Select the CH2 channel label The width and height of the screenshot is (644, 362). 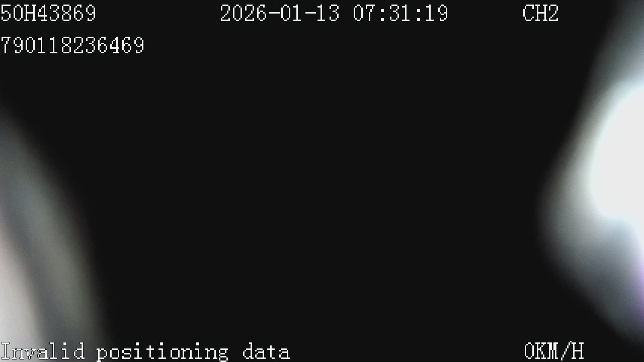[541, 13]
